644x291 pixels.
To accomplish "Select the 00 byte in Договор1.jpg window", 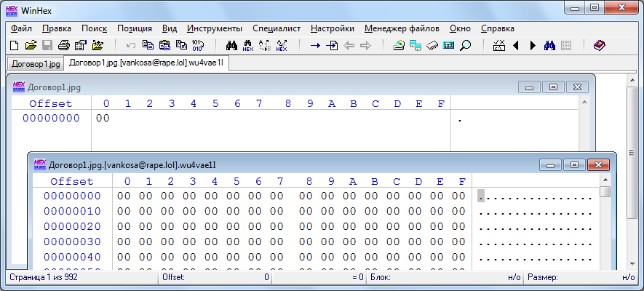I will 103,118.
